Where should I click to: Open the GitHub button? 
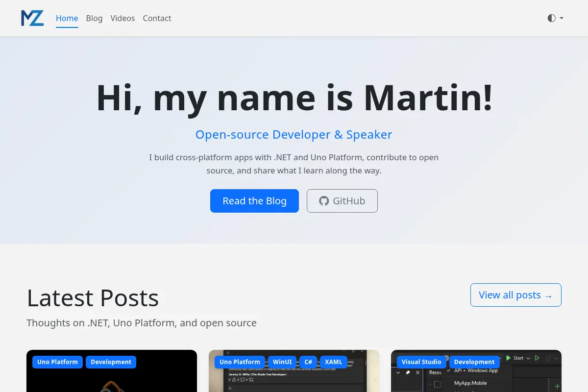pyautogui.click(x=342, y=201)
